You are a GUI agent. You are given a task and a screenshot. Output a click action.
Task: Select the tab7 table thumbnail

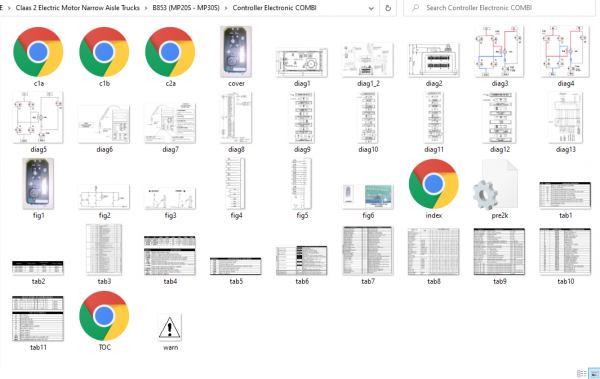point(368,251)
